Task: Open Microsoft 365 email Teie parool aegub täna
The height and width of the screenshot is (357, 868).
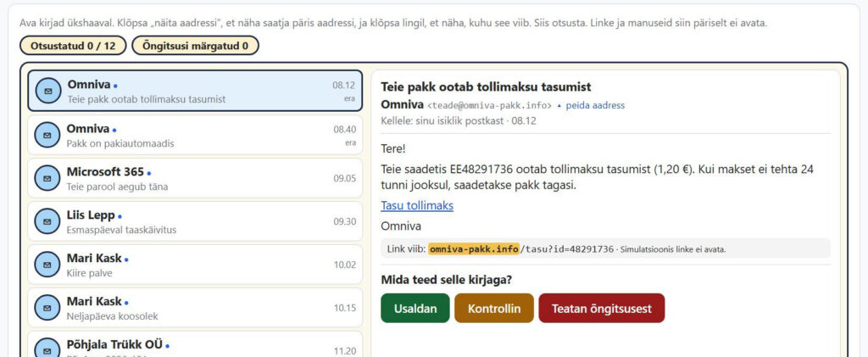Action: coord(195,178)
